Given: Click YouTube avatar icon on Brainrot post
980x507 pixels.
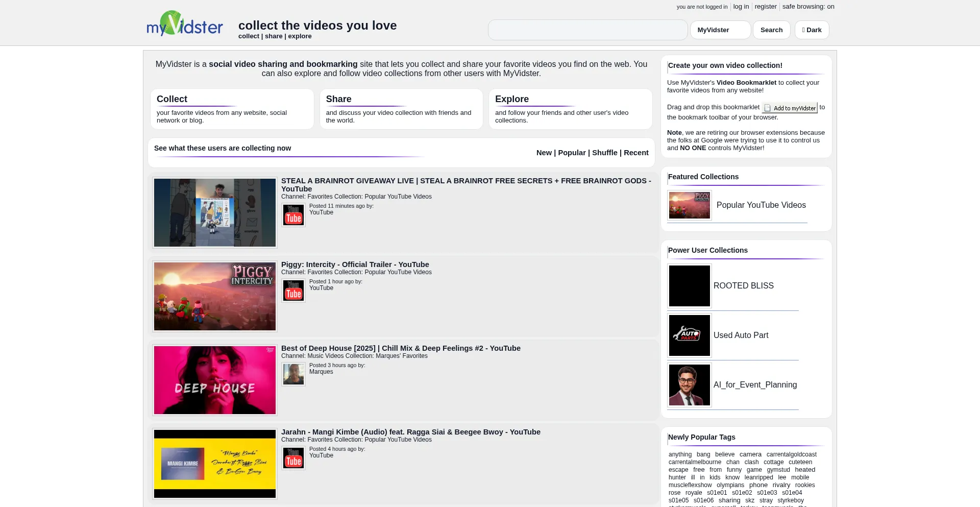Looking at the screenshot, I should 293,215.
